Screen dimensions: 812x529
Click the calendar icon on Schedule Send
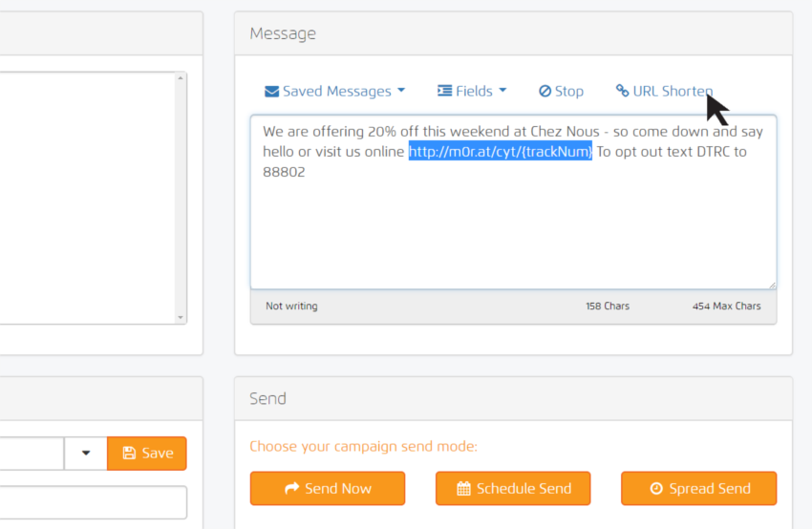[463, 489]
